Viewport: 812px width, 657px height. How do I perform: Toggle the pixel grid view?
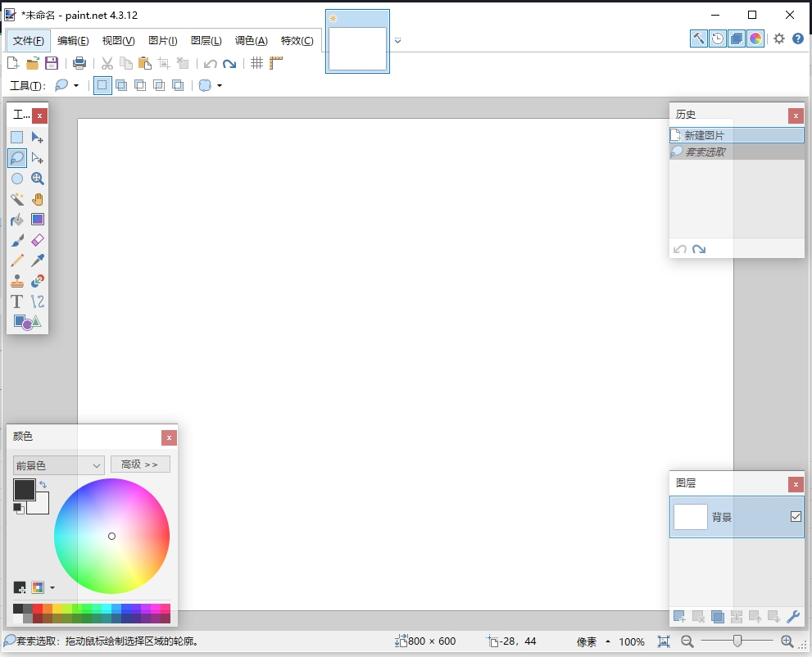click(x=256, y=63)
